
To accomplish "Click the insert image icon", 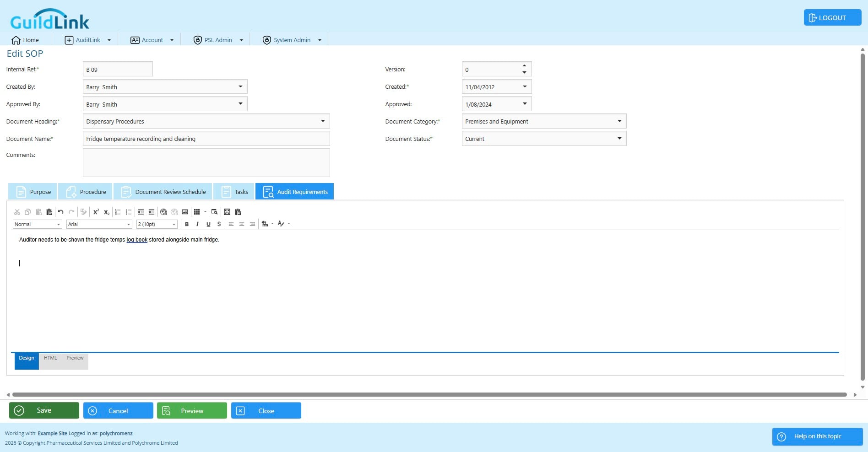I will (x=185, y=212).
